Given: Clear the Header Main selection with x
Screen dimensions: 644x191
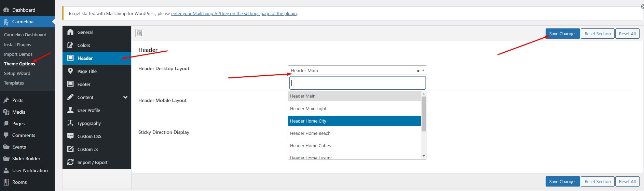Looking at the screenshot, I should point(418,71).
